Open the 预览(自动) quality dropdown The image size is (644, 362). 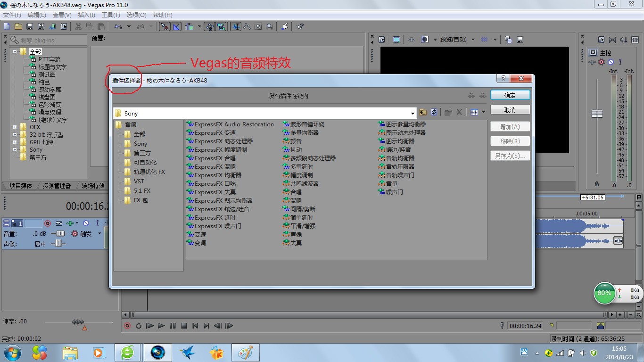click(473, 40)
